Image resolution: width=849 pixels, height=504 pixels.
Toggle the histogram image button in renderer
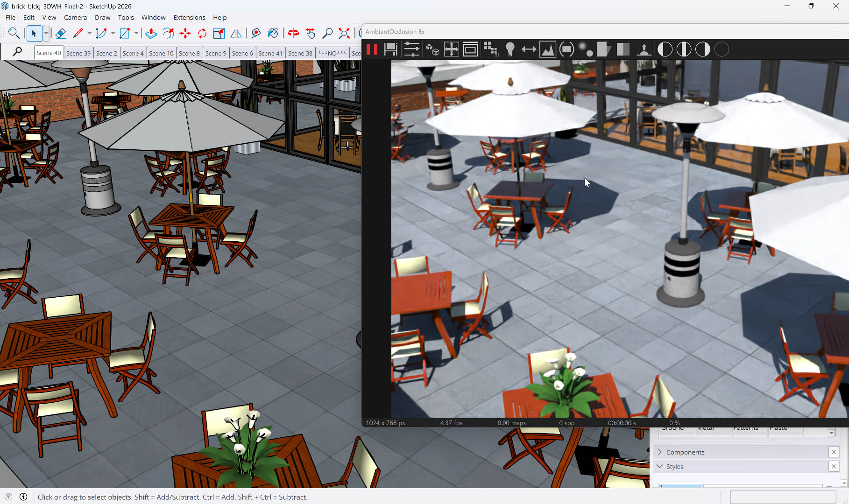pos(547,49)
